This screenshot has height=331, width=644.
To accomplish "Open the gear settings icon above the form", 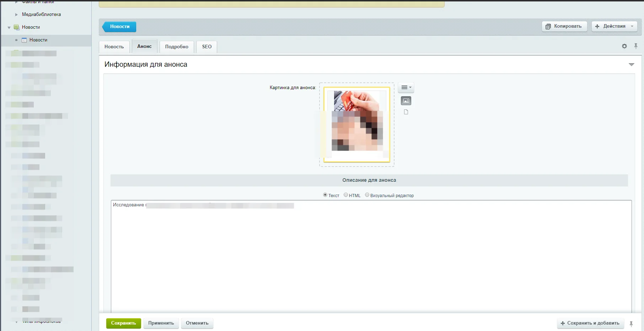I will tap(624, 46).
